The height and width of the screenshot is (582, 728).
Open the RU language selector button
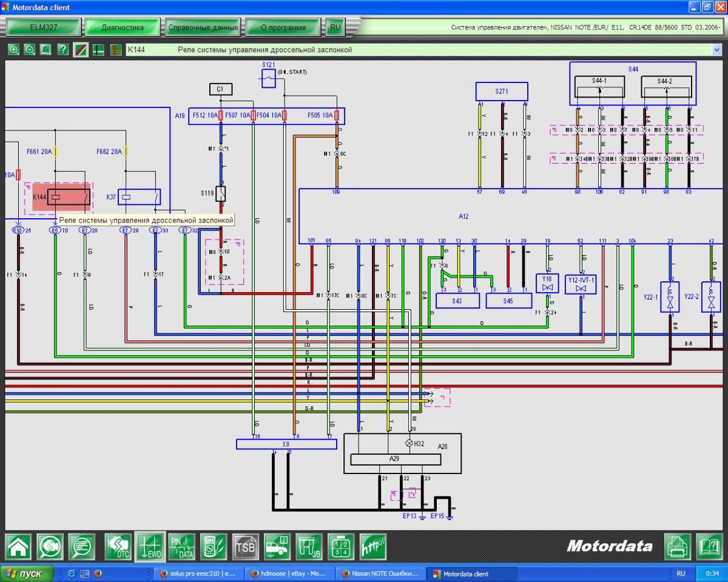(x=335, y=27)
